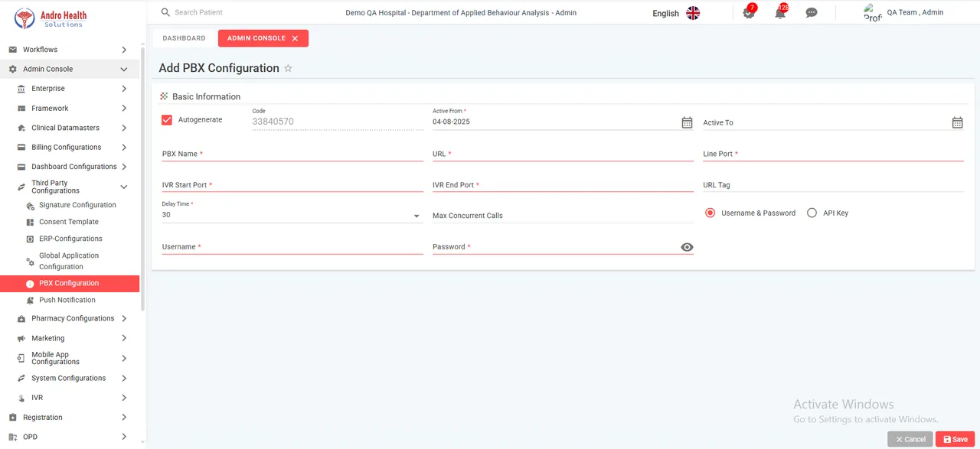
Task: Collapse the Admin Console chevron
Action: click(x=124, y=69)
